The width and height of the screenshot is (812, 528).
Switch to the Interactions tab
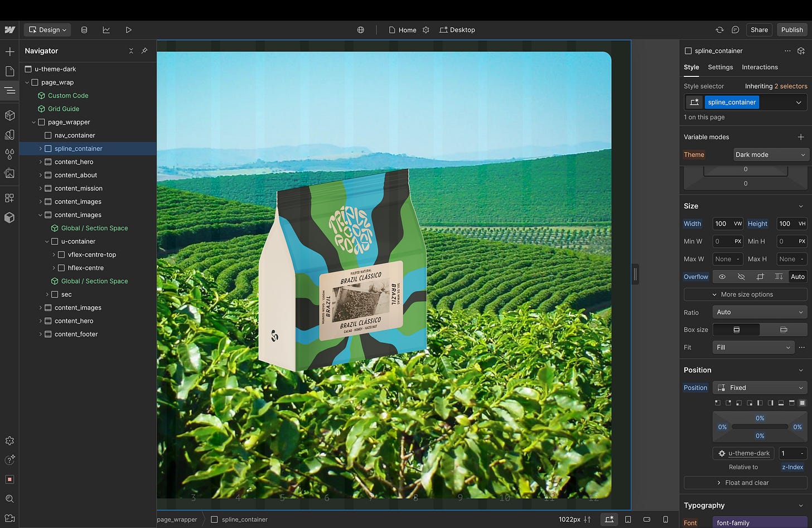(760, 67)
